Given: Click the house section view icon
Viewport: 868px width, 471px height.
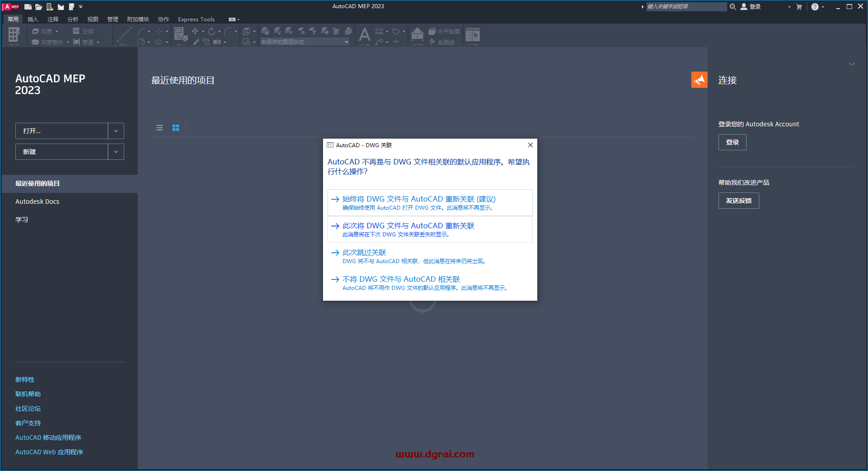Looking at the screenshot, I should [x=417, y=34].
